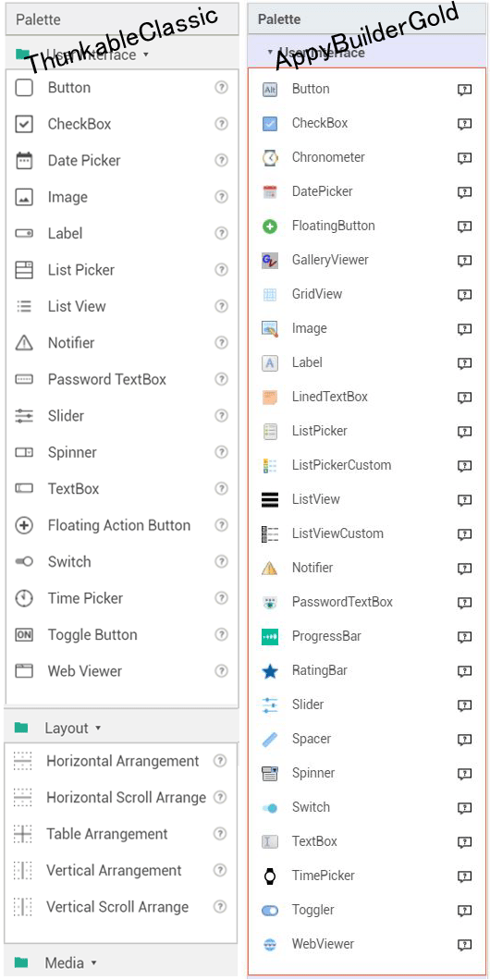Click the ListViewCustom icon in AppyBuilder
490x980 pixels.
(270, 533)
